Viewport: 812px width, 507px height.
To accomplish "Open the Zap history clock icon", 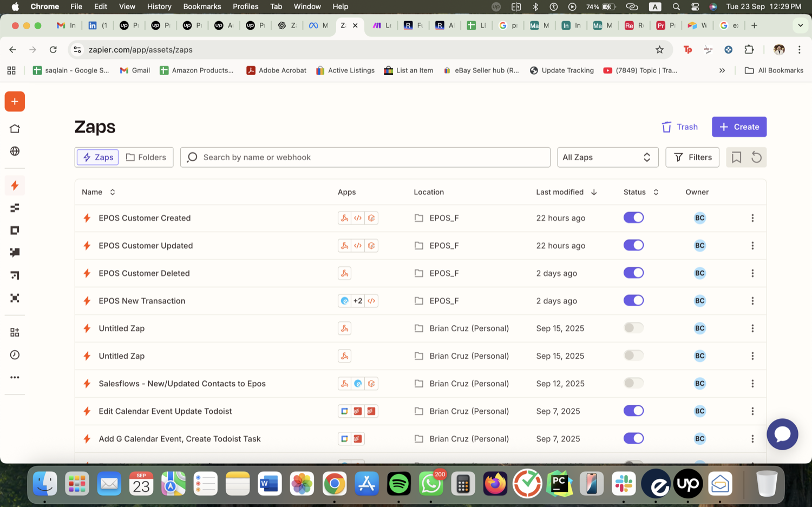I will point(15,355).
